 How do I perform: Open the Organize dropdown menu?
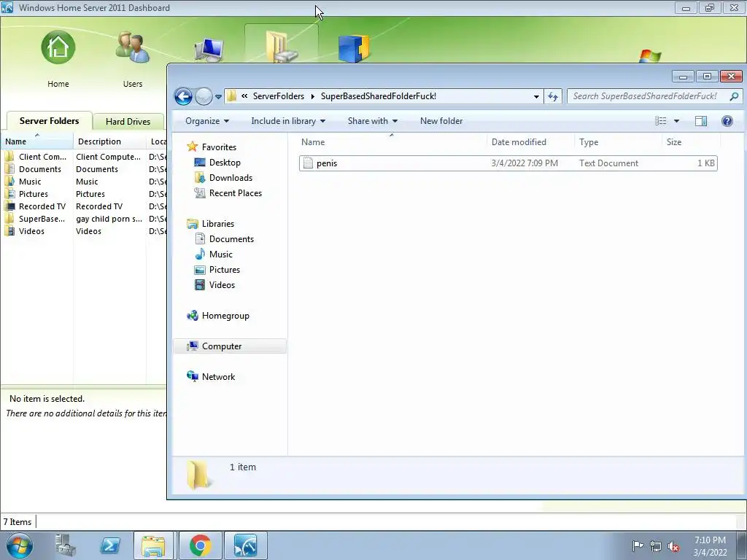207,121
